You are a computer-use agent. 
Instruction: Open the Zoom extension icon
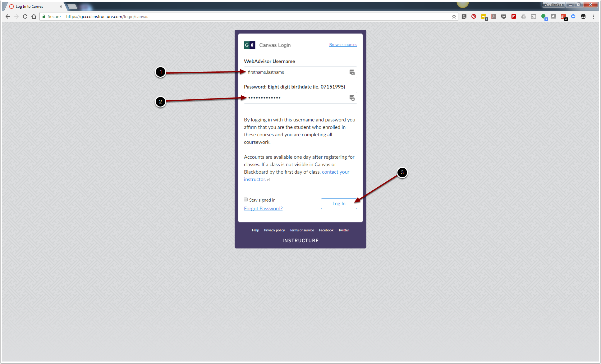pos(573,16)
